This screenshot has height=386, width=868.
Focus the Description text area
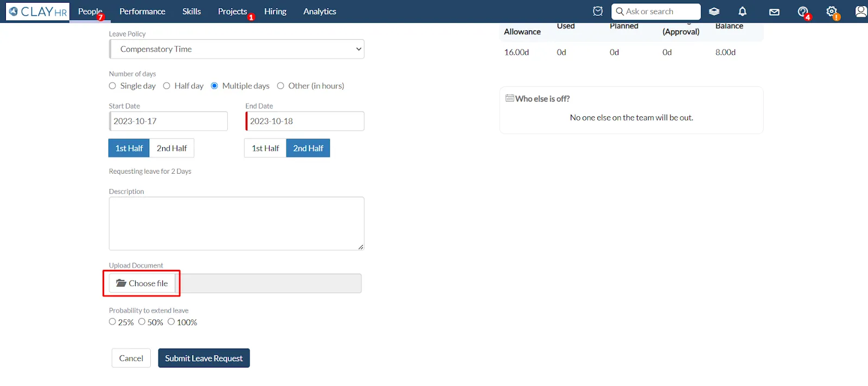237,224
